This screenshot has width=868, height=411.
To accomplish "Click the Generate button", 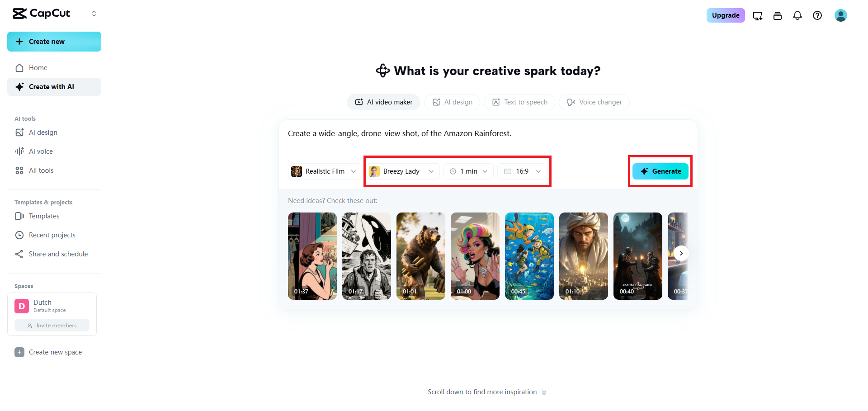I will point(660,171).
